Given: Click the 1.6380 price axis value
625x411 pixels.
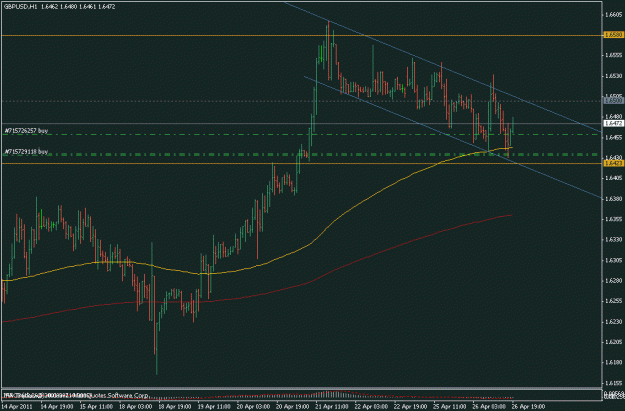Looking at the screenshot, I should click(613, 199).
